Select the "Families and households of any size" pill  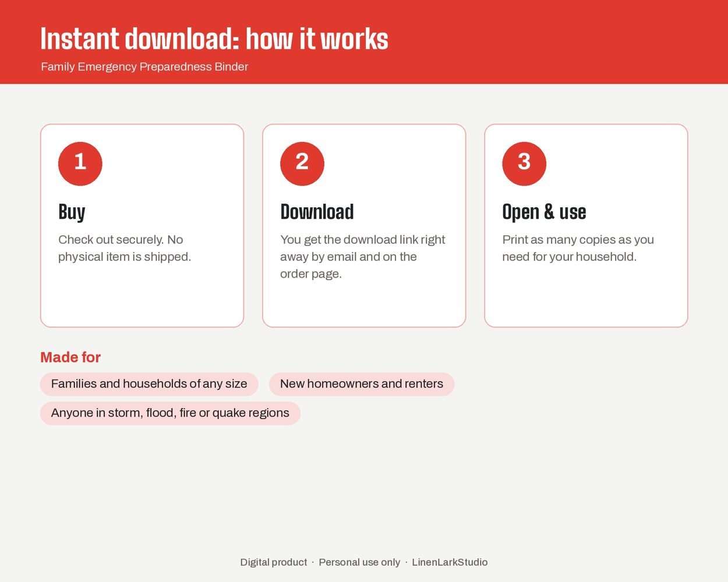tap(149, 384)
